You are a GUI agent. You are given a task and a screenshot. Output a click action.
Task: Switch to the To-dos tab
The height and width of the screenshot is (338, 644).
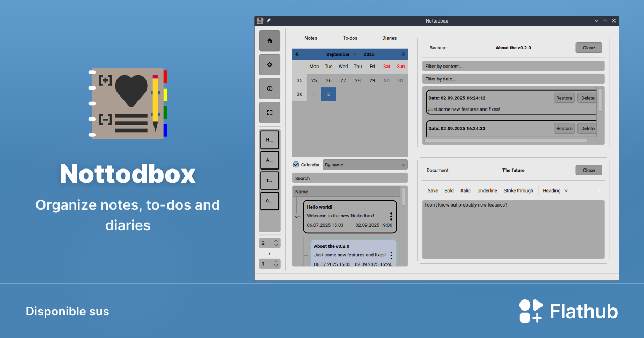[x=350, y=38]
